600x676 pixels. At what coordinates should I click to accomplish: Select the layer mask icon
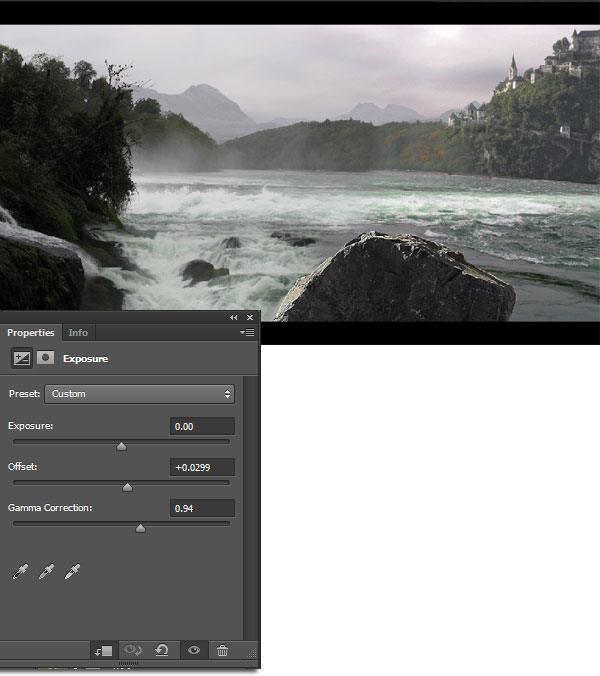(45, 358)
